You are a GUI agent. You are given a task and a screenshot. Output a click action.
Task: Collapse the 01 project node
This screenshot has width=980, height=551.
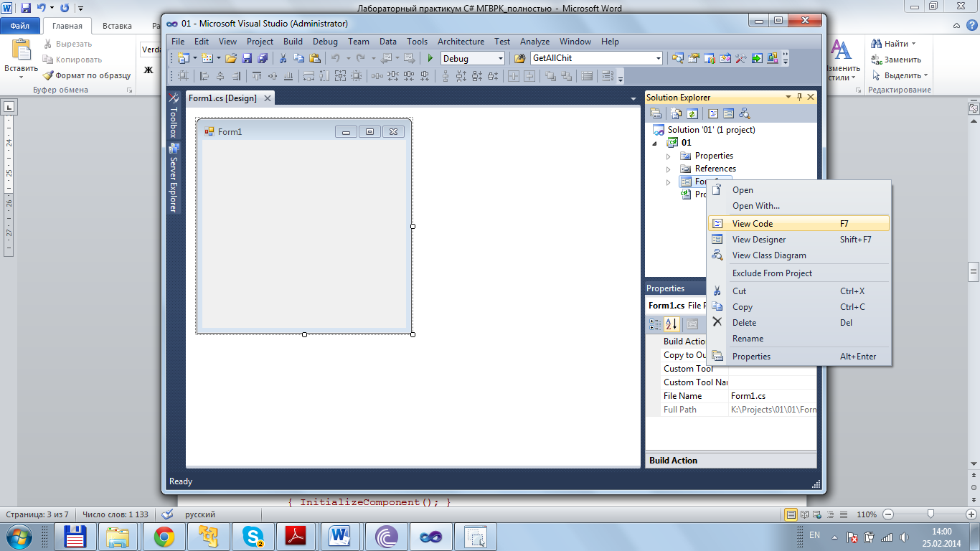(x=654, y=143)
